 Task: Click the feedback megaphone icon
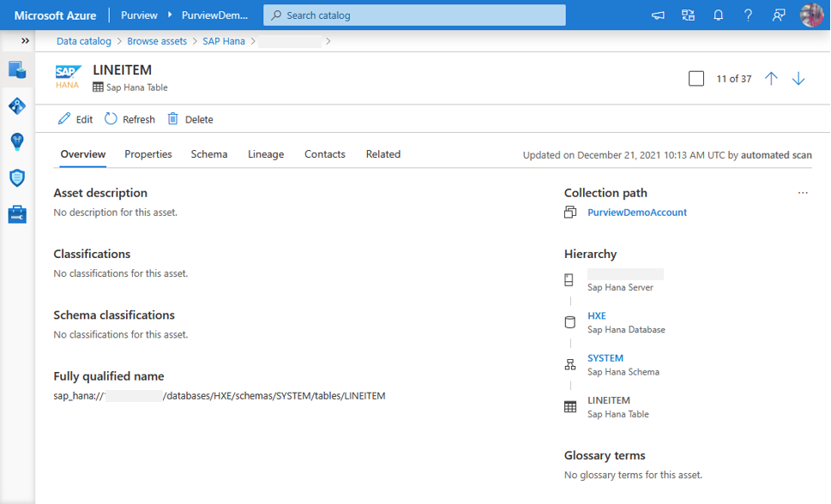click(658, 15)
